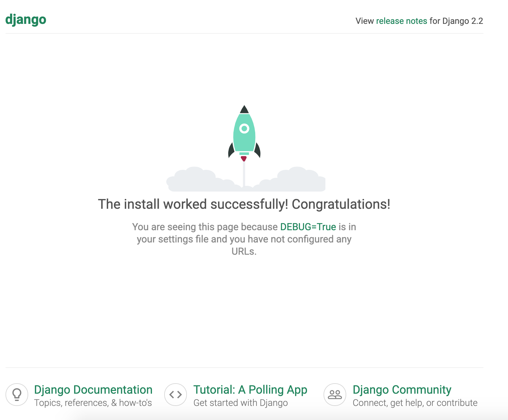The width and height of the screenshot is (508, 420).
Task: Click 'Topics, references, & how-to's' text
Action: point(93,403)
